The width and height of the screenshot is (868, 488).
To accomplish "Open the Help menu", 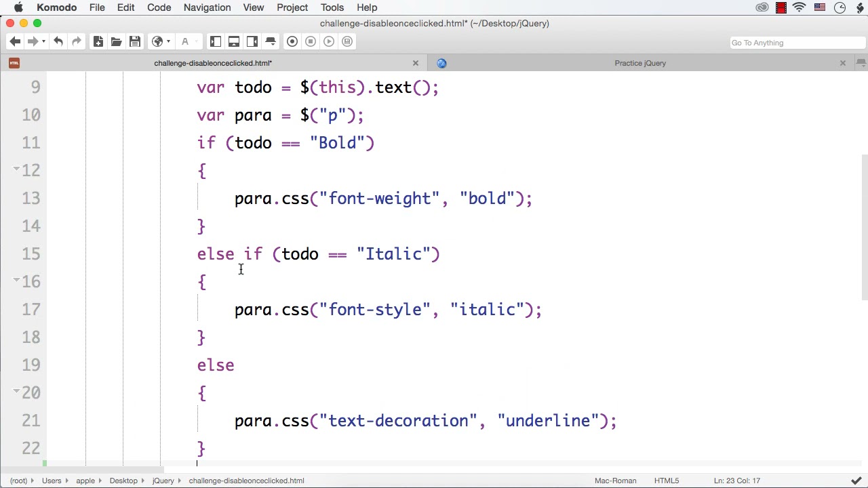I will click(x=367, y=7).
